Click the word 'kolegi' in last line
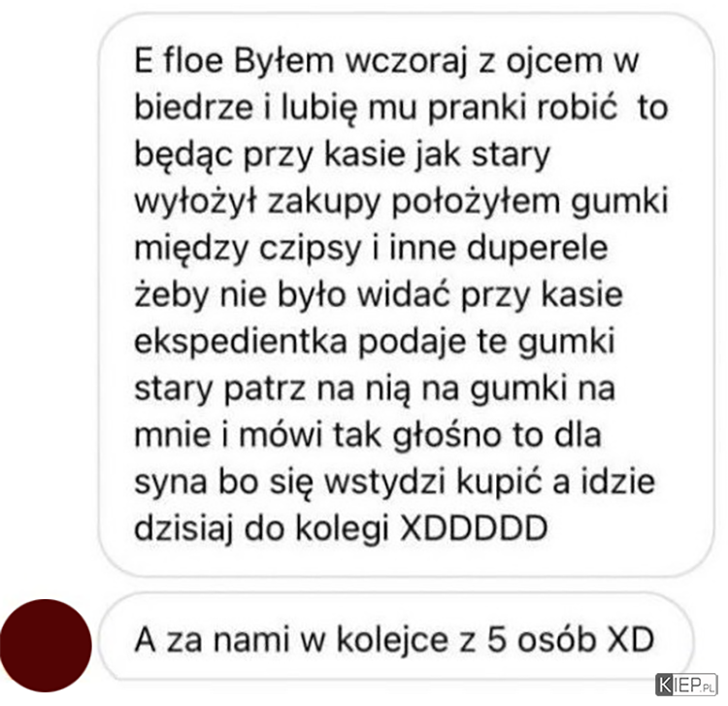Viewport: 728px width, 706px height. coord(343,530)
